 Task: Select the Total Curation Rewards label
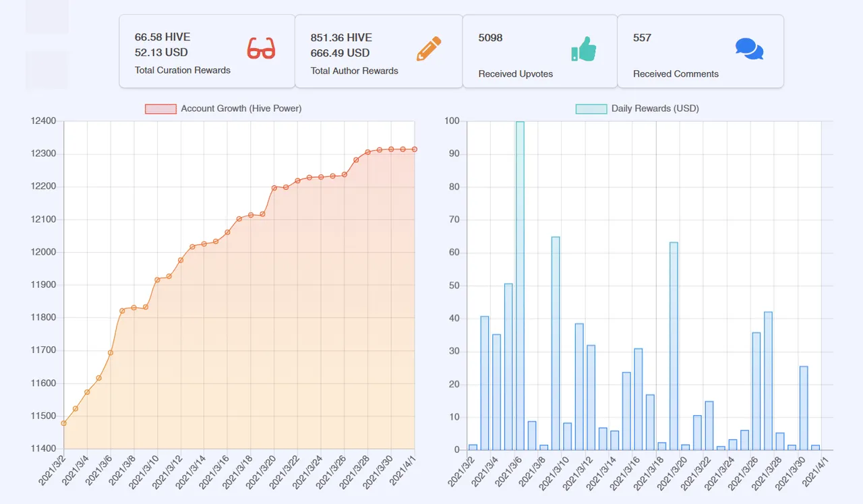point(183,70)
